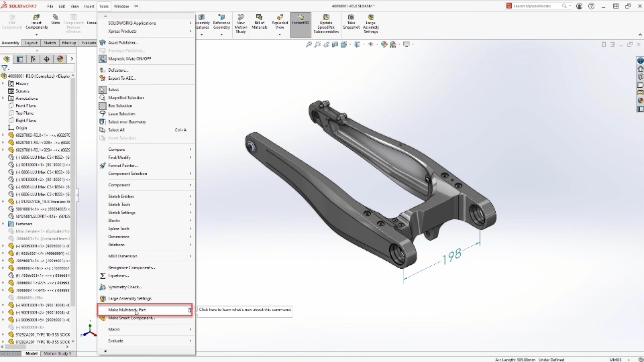Click Update SpeedPak Subassemblies
The image size is (644, 362).
pyautogui.click(x=326, y=24)
